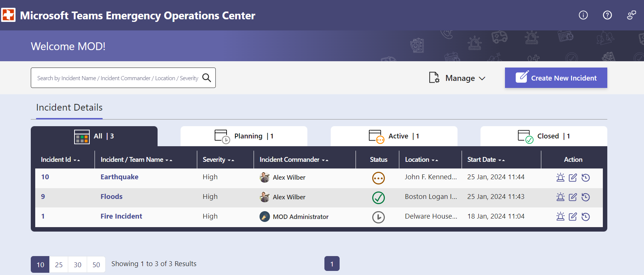
Task: Click start date 25 Jan, 2024 11:44
Action: [x=496, y=177]
